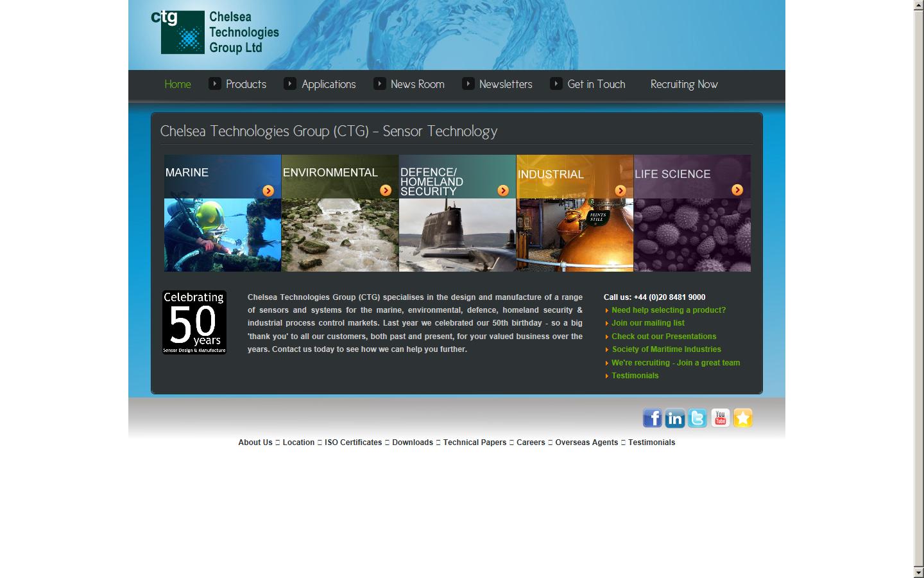Open the LIFE SCIENCE arrow icon
The width and height of the screenshot is (924, 578).
737,190
